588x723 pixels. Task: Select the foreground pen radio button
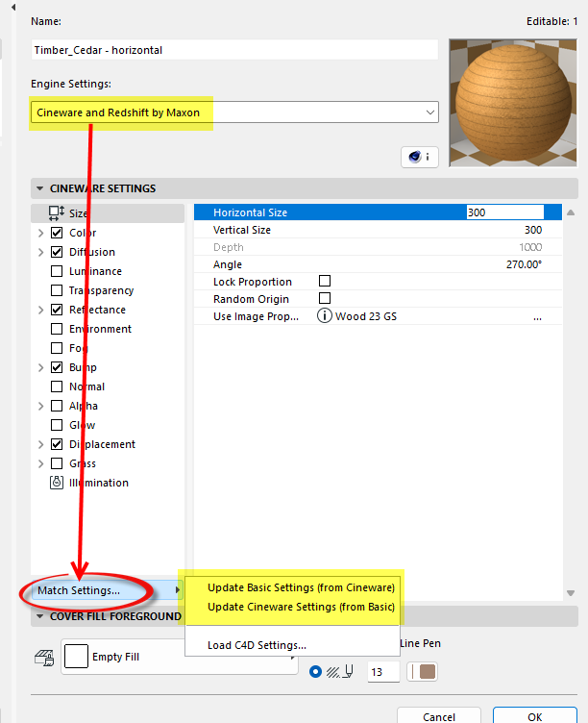coord(316,672)
